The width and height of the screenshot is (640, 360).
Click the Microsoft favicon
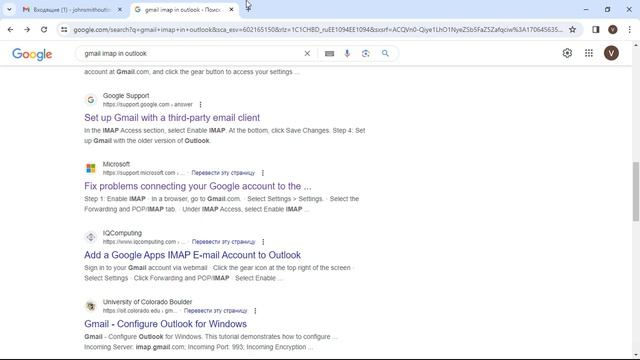[x=91, y=168]
